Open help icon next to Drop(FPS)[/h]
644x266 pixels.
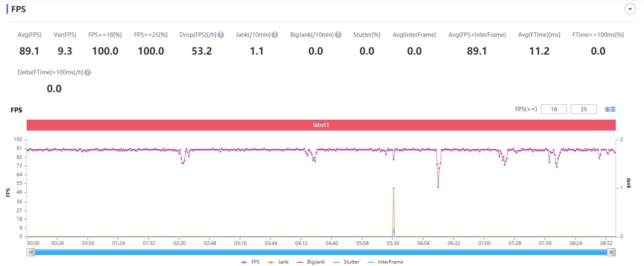221,35
